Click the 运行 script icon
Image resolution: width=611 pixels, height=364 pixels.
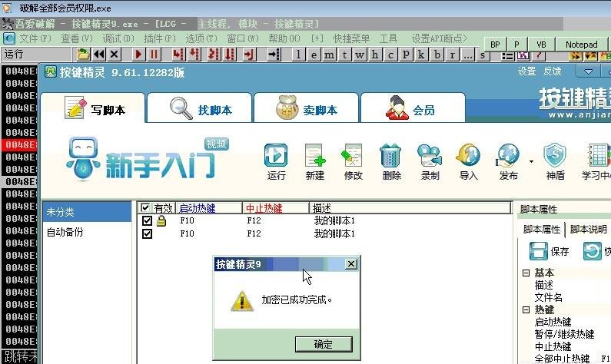pyautogui.click(x=276, y=161)
